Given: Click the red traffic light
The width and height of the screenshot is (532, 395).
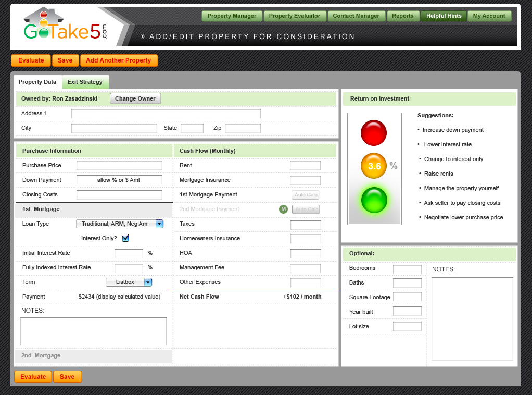Looking at the screenshot, I should pos(374,133).
